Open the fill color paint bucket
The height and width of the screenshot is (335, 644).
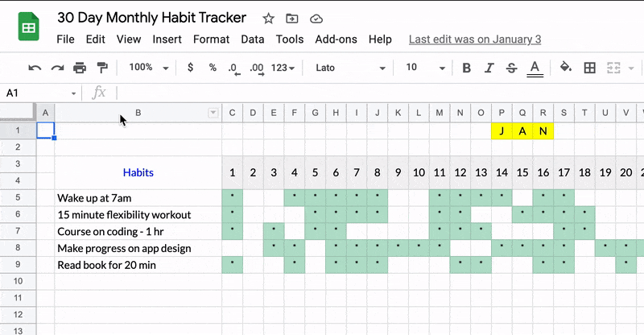[x=565, y=68]
